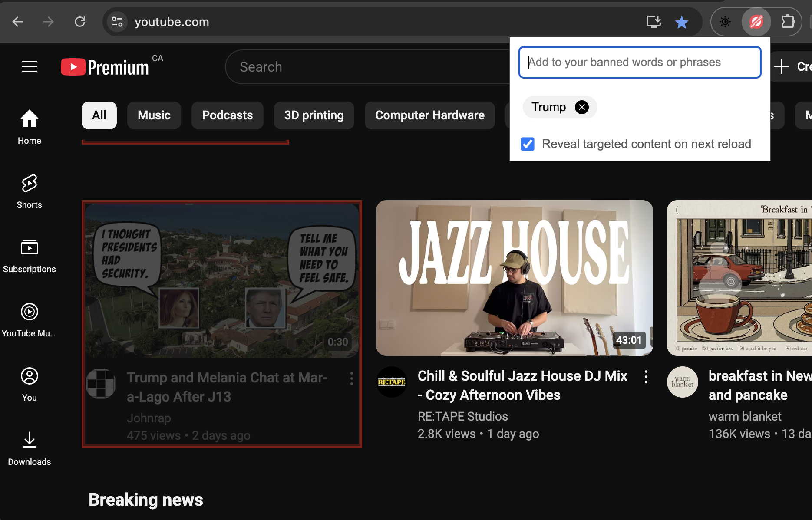This screenshot has height=520, width=812.
Task: Open the Mar-a-Lago video thumbnail
Action: [x=222, y=280]
